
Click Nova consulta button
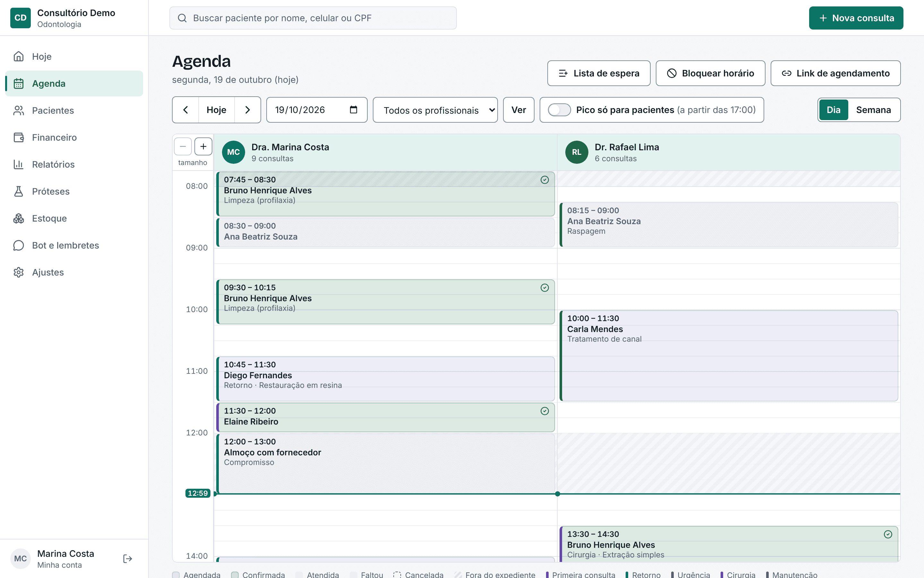pos(856,18)
